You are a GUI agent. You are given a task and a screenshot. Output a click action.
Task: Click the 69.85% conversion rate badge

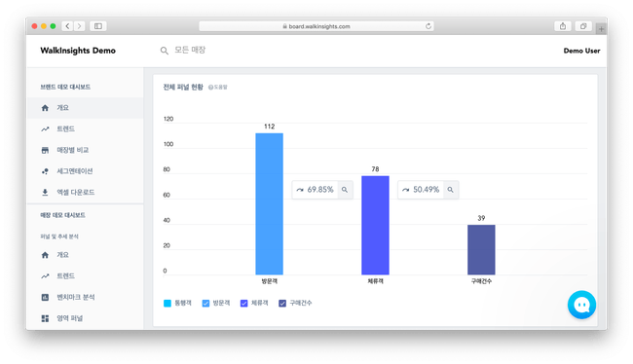(x=316, y=190)
